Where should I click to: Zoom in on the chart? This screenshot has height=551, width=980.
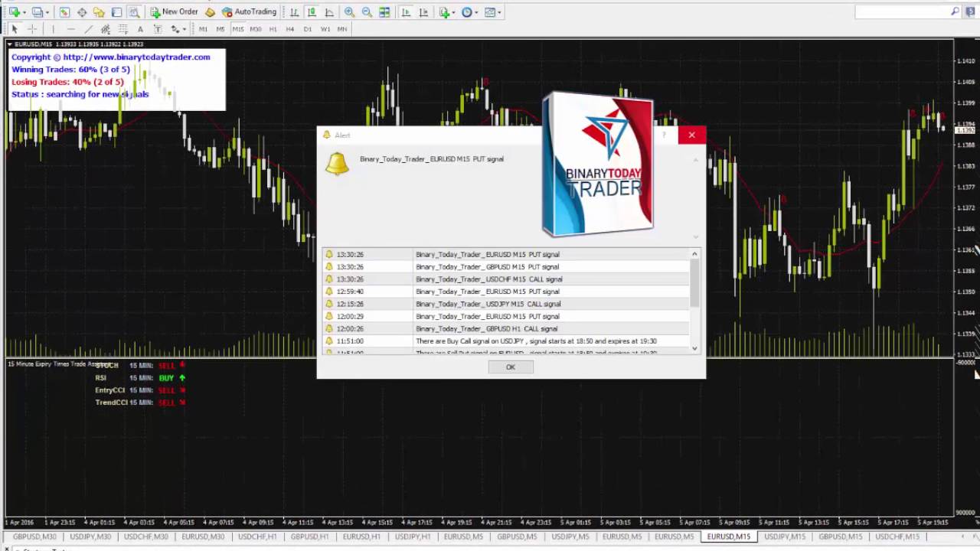point(349,12)
